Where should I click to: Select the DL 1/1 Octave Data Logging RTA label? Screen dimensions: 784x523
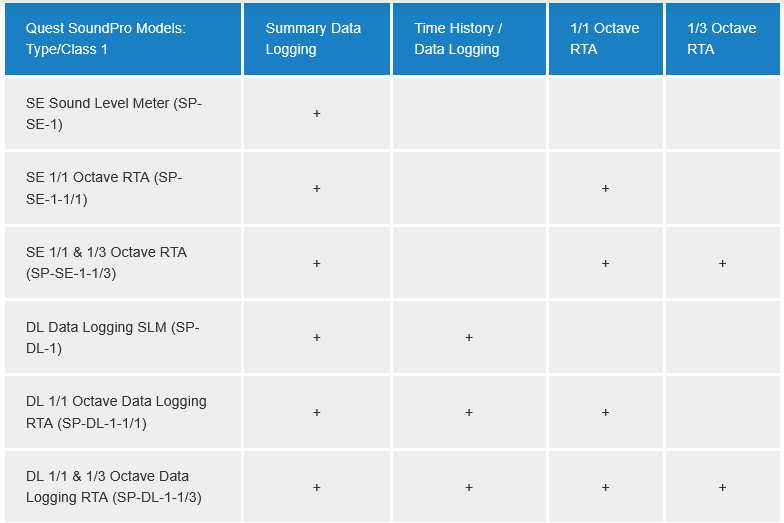pyautogui.click(x=116, y=412)
